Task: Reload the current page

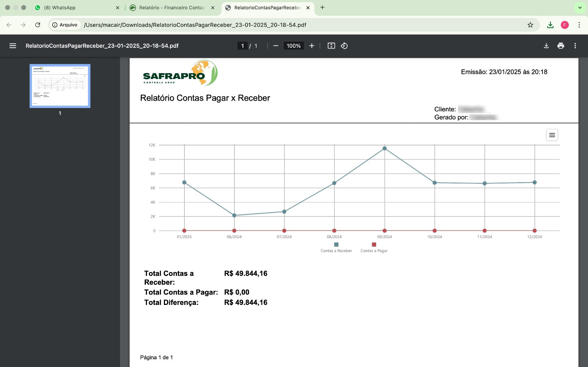Action: point(37,25)
